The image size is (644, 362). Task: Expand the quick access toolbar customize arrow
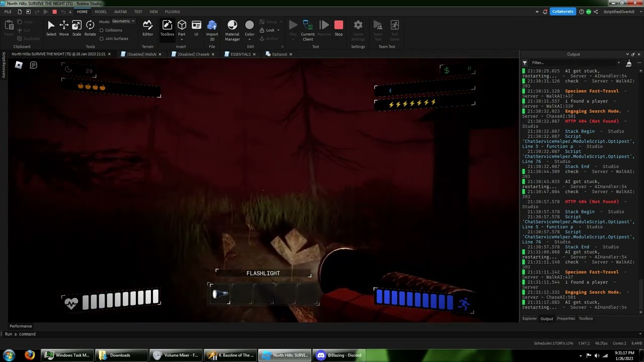[70, 12]
